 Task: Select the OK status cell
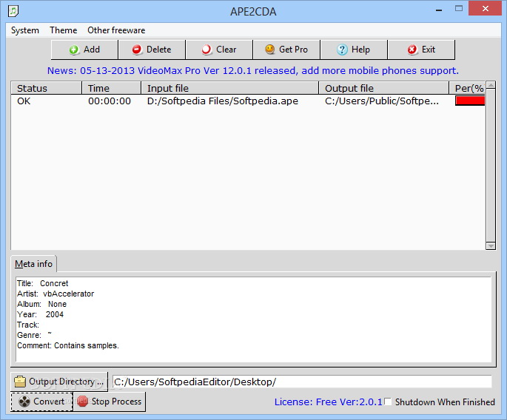pos(24,101)
